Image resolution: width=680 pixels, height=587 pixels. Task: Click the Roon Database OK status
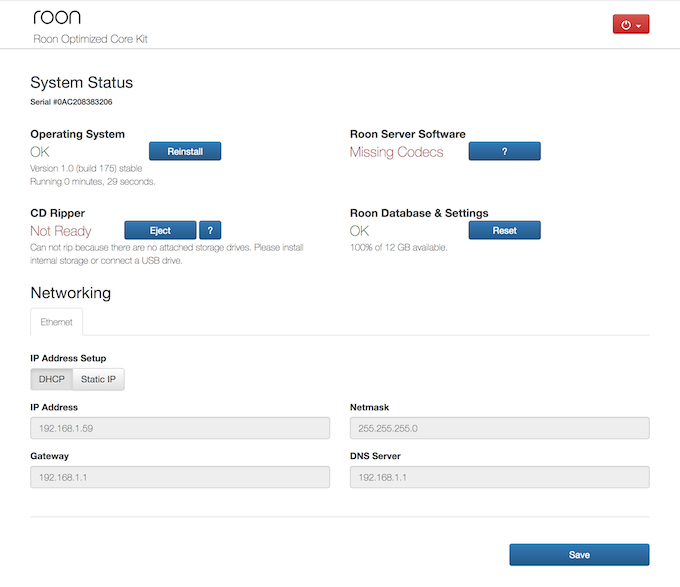[360, 231]
